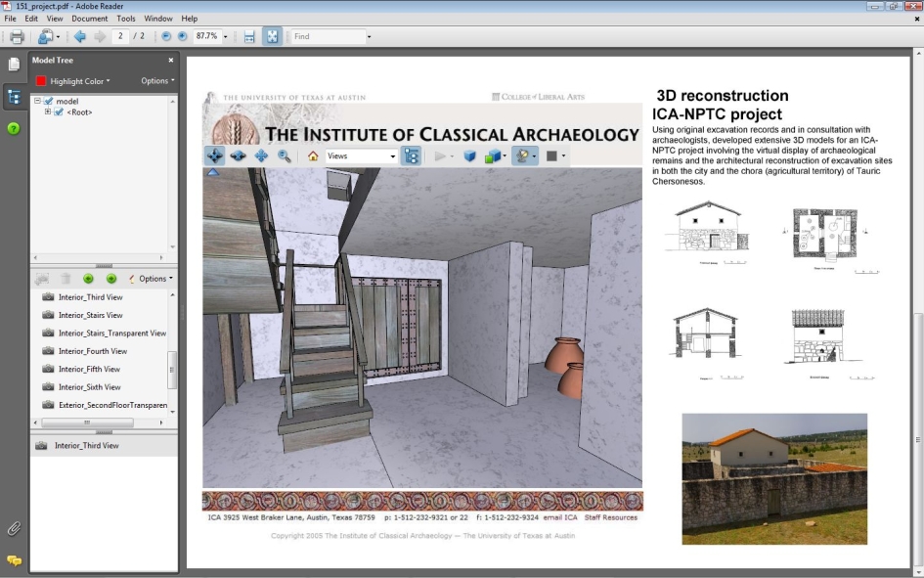Click the Staff Resources link

[x=610, y=517]
